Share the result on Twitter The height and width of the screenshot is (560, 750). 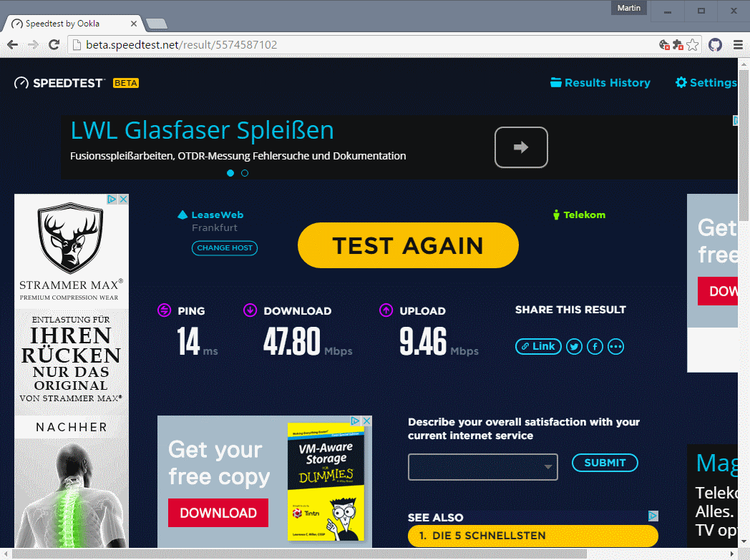574,346
